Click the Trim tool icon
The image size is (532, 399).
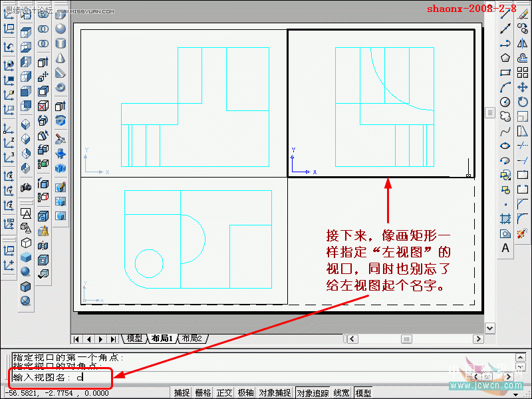(x=523, y=146)
